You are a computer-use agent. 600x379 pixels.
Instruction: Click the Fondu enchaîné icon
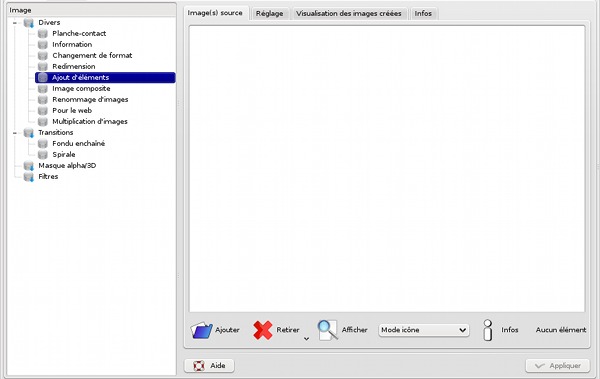point(43,144)
